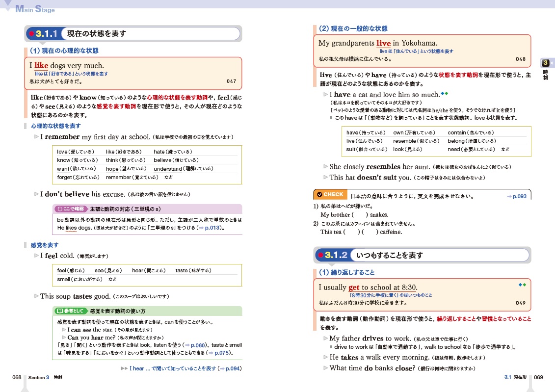
Task: Click the triangle bullet before 'She closely resembles'
Action: (325, 166)
